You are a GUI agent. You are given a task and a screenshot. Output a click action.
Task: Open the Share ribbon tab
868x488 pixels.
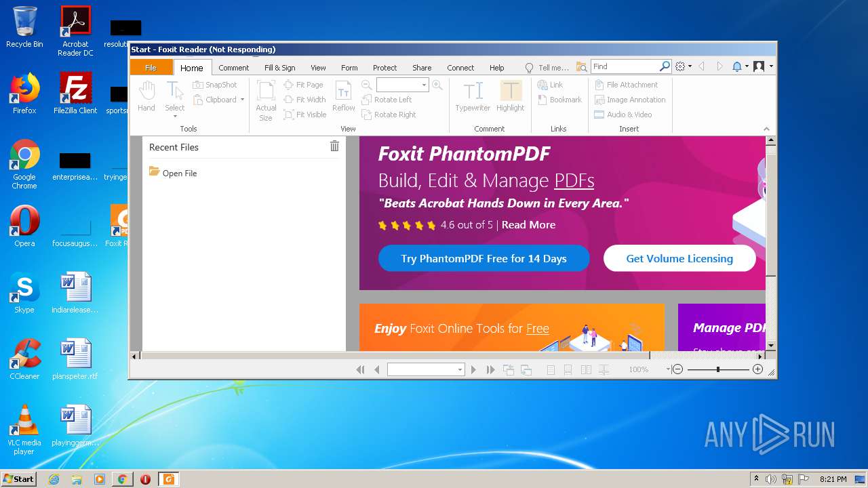pos(422,68)
